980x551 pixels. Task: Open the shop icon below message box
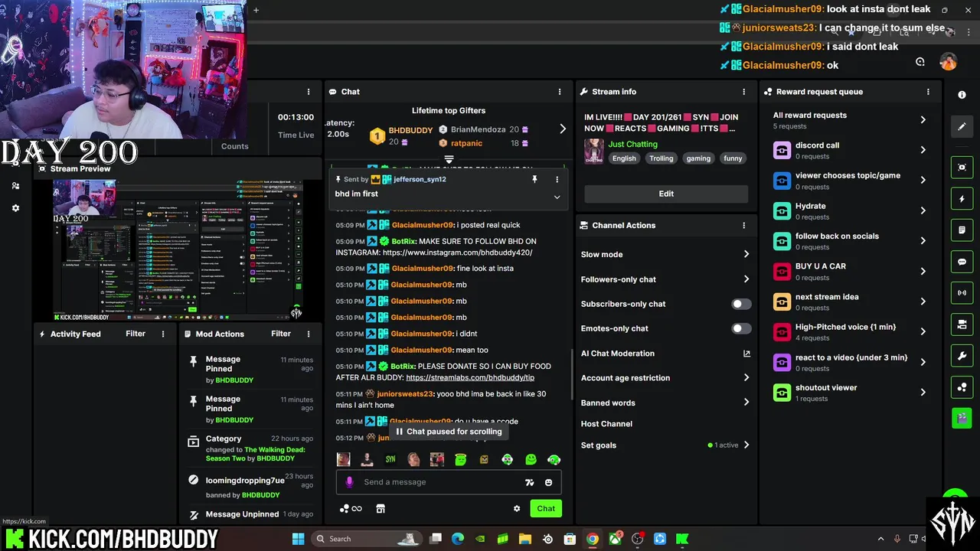pyautogui.click(x=381, y=508)
